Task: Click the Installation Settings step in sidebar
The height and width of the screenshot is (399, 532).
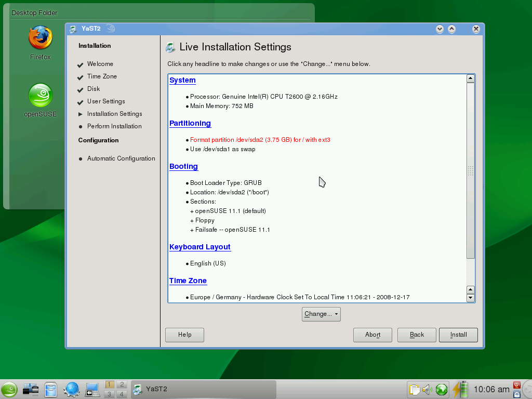Action: click(114, 114)
